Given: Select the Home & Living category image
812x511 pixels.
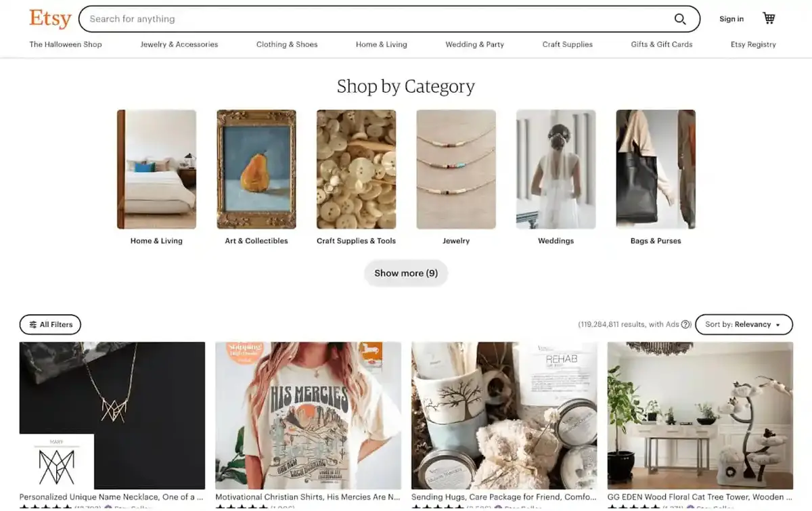Looking at the screenshot, I should 156,169.
